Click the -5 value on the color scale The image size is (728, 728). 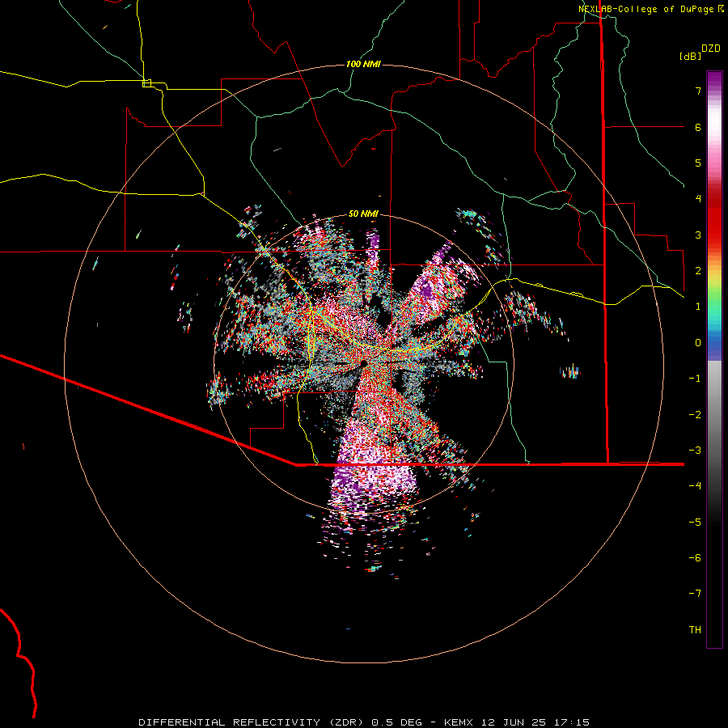pos(695,523)
